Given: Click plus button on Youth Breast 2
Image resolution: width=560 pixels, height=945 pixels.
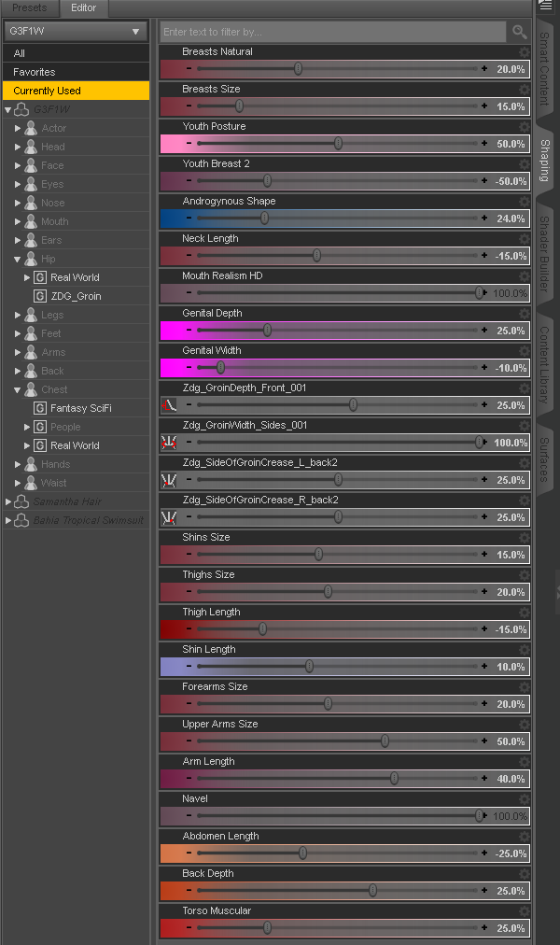Looking at the screenshot, I should 484,181.
